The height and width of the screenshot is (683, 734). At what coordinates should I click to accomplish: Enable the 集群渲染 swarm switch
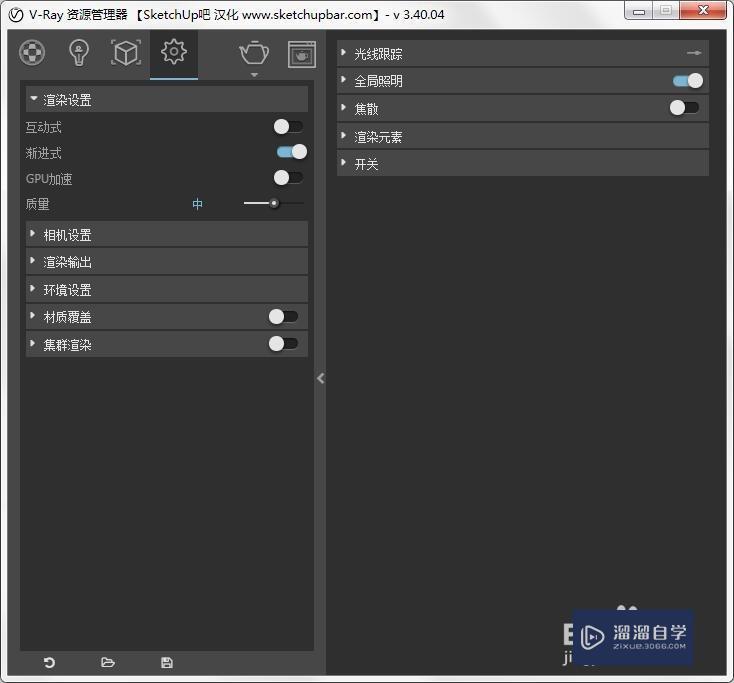283,344
